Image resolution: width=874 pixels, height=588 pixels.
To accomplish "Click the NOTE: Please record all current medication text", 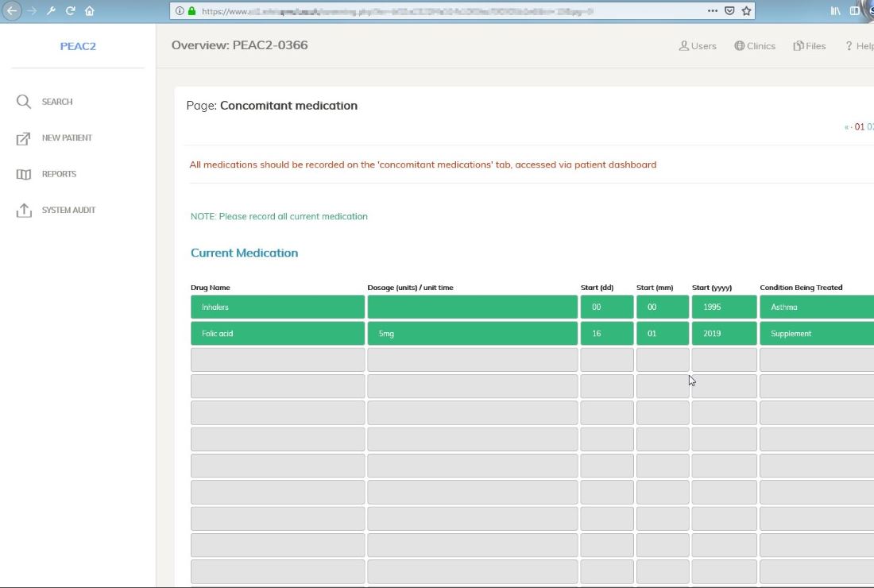I will click(x=279, y=216).
